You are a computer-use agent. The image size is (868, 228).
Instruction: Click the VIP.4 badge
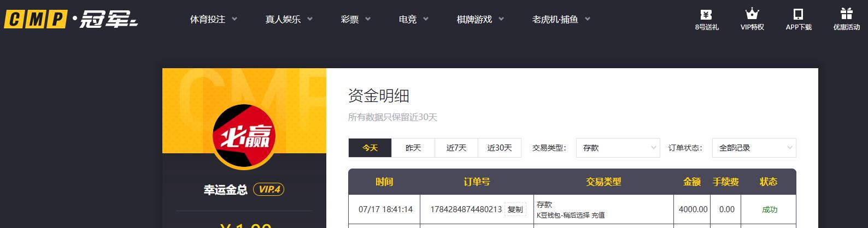pyautogui.click(x=268, y=189)
